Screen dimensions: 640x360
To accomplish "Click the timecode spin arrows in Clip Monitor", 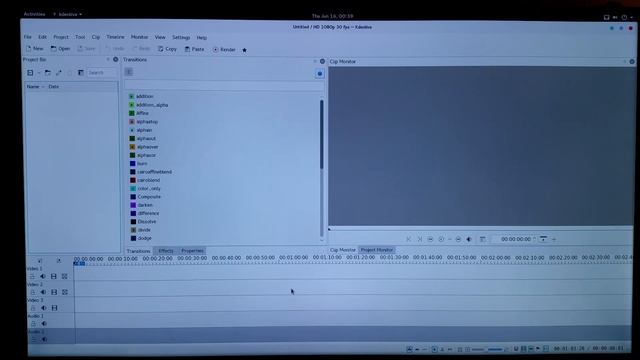I will [534, 239].
